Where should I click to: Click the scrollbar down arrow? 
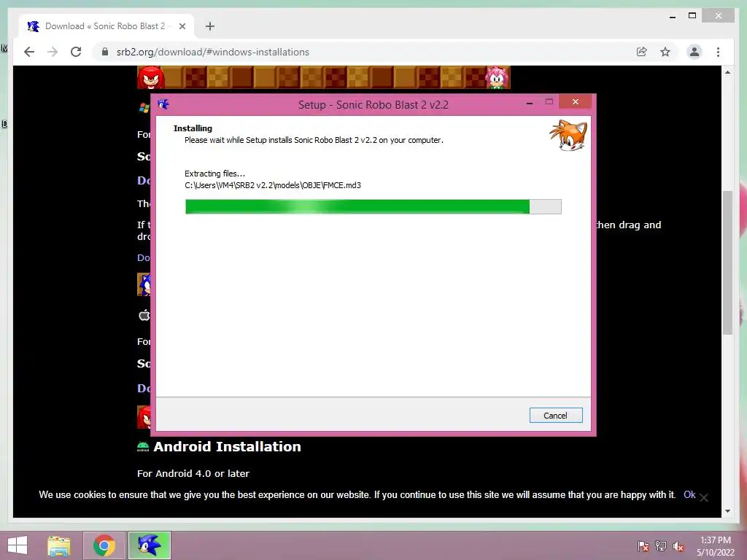727,511
